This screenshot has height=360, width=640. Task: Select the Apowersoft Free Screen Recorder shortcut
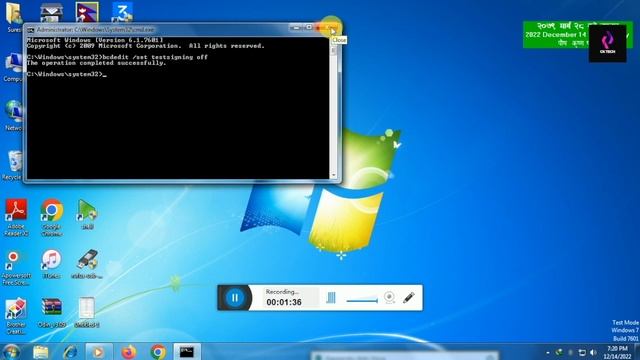(15, 267)
